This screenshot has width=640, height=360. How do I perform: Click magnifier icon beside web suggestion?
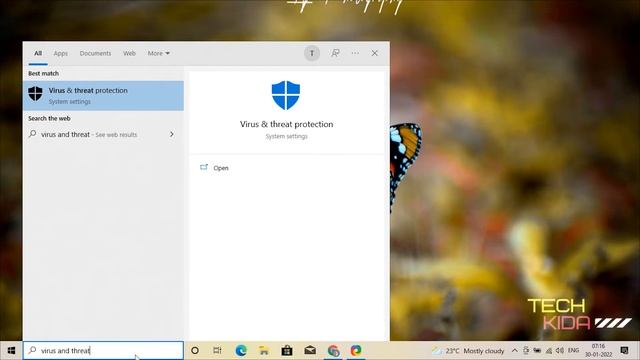[33, 134]
